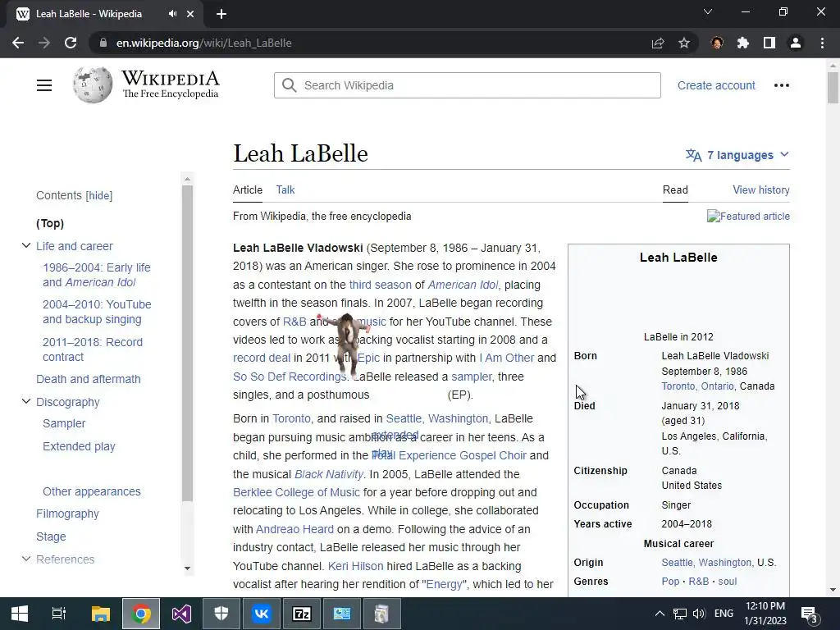The height and width of the screenshot is (630, 840).
Task: Open Chrome profile avatar
Action: [x=796, y=43]
